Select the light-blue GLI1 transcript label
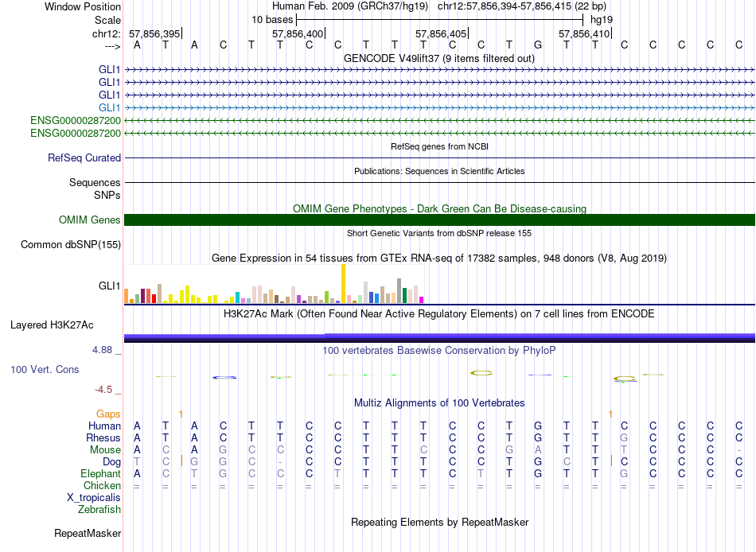This screenshot has width=756, height=552. pos(110,107)
